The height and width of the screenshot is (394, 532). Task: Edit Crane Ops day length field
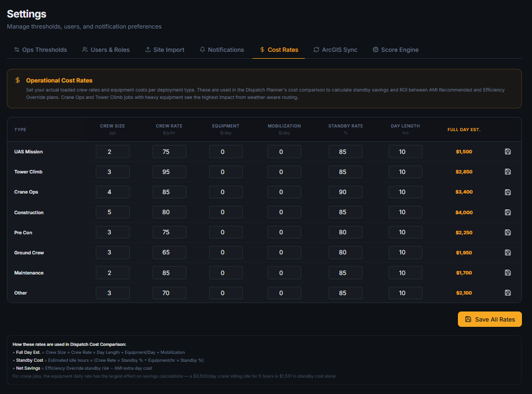pyautogui.click(x=405, y=192)
